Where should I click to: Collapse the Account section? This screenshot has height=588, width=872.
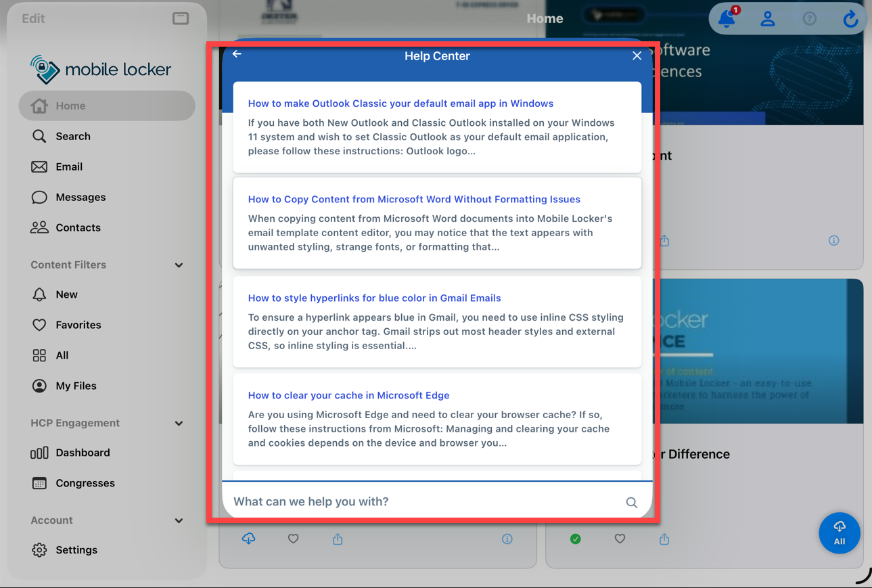(179, 521)
